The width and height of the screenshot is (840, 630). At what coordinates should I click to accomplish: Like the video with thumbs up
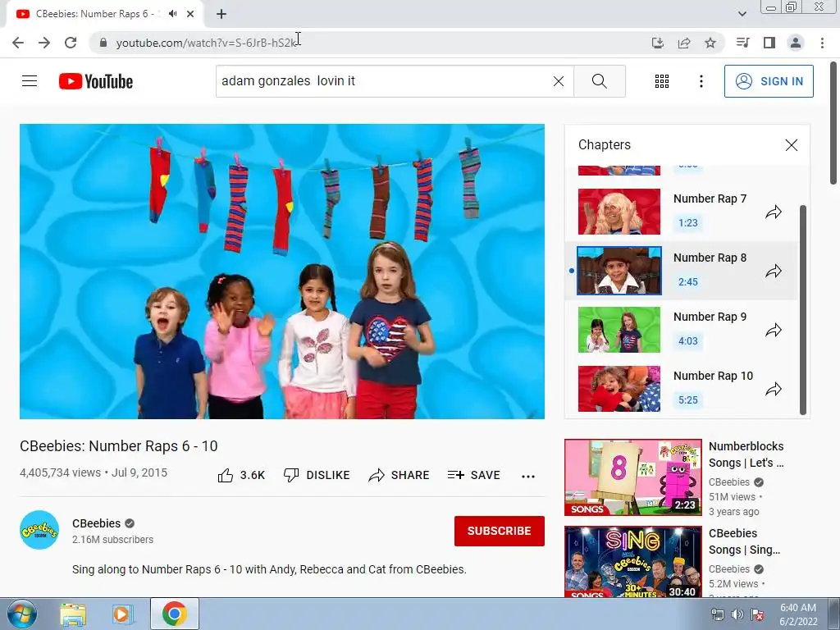coord(241,475)
